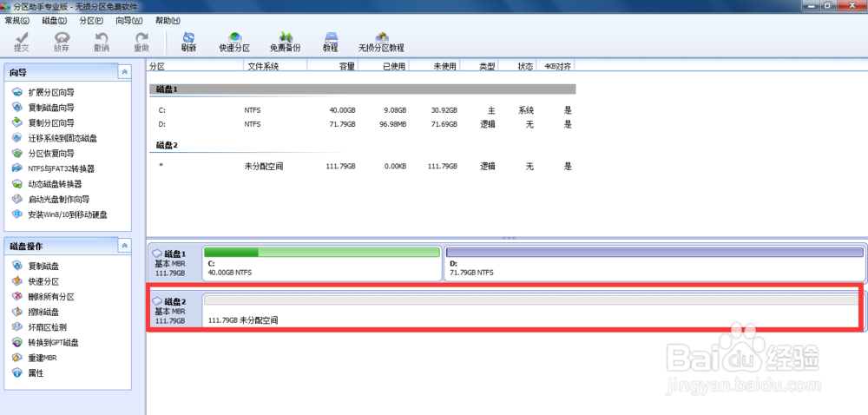868x415 pixels.
Task: Open the 磁盘(D) menu
Action: pos(54,21)
